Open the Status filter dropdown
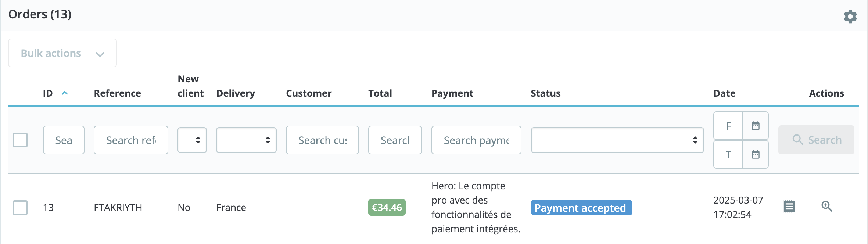Viewport: 868px width, 244px height. pyautogui.click(x=617, y=140)
